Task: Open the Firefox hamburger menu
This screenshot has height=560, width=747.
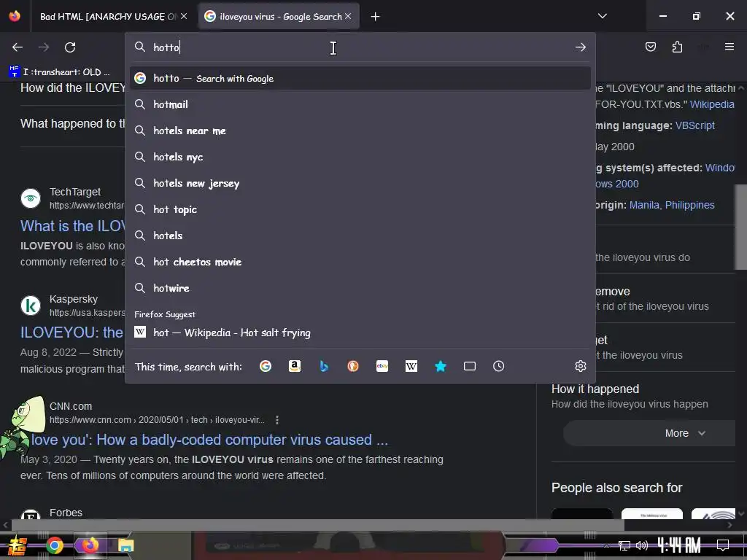Action: point(729,47)
